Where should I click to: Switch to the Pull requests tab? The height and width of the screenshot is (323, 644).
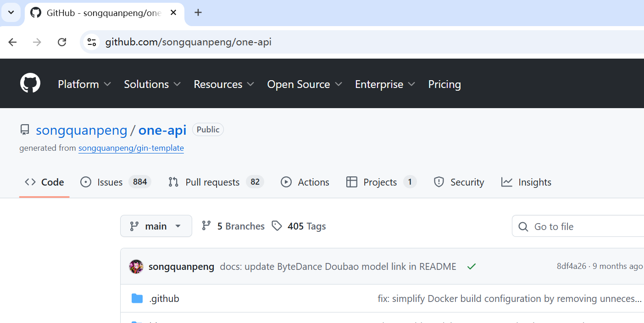click(216, 182)
